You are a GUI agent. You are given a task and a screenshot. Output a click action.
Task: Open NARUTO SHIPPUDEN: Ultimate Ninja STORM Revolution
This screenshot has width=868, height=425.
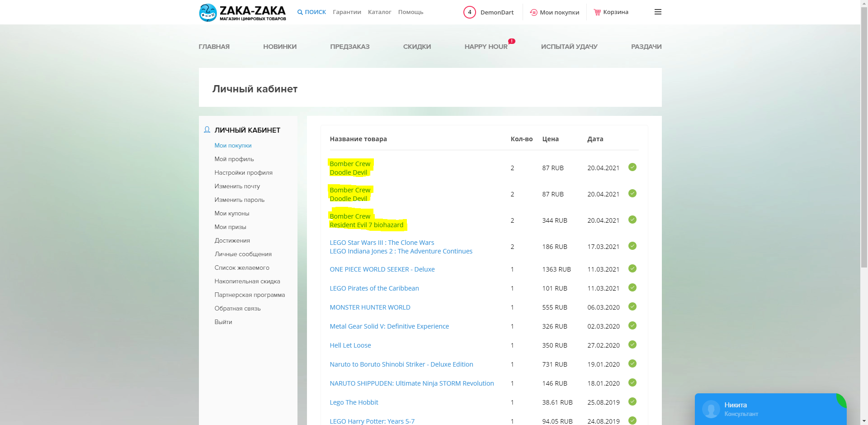click(412, 383)
